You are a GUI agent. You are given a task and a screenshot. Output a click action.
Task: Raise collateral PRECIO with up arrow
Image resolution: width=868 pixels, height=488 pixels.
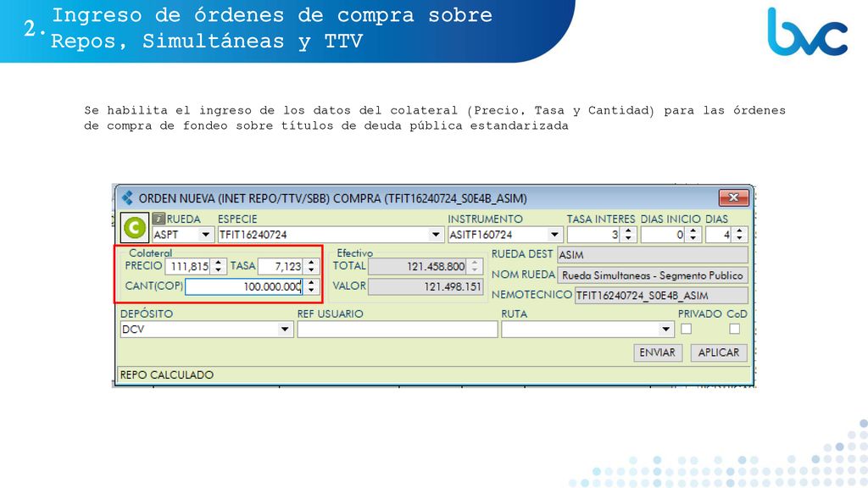(219, 263)
